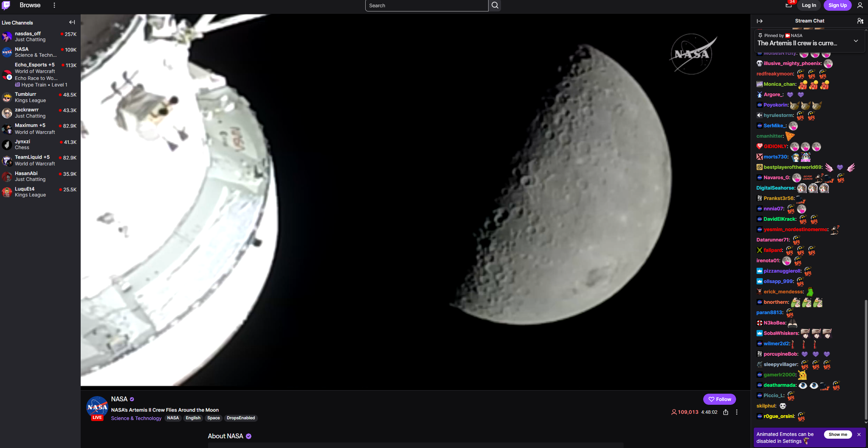Screen dimensions: 868x448
Task: Click the search magnifier button
Action: pos(495,5)
